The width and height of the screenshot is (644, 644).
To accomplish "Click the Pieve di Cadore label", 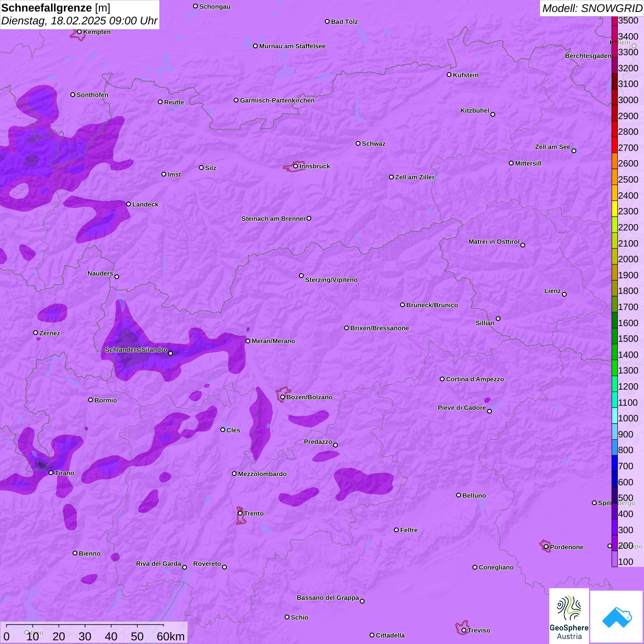I will [462, 408].
